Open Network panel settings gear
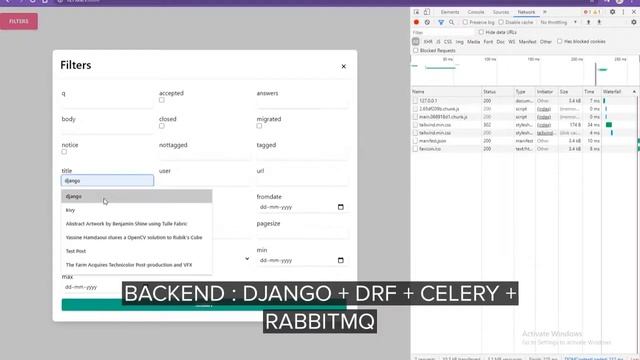 tap(633, 22)
